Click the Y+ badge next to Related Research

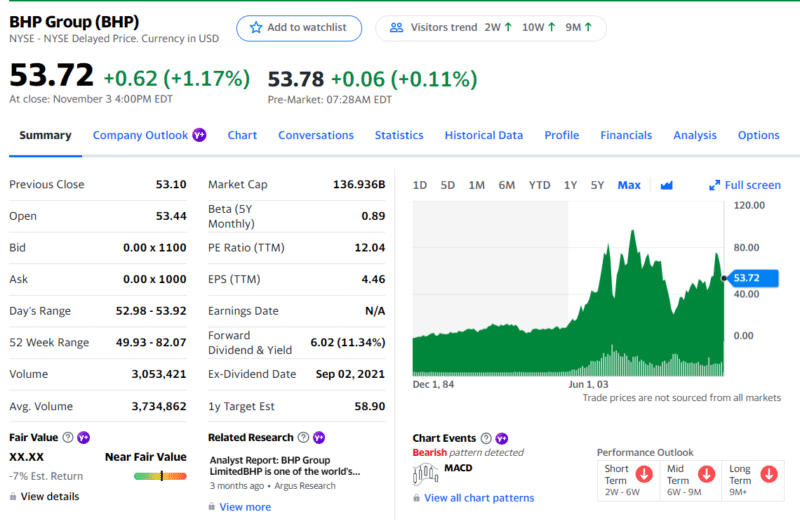[x=319, y=437]
